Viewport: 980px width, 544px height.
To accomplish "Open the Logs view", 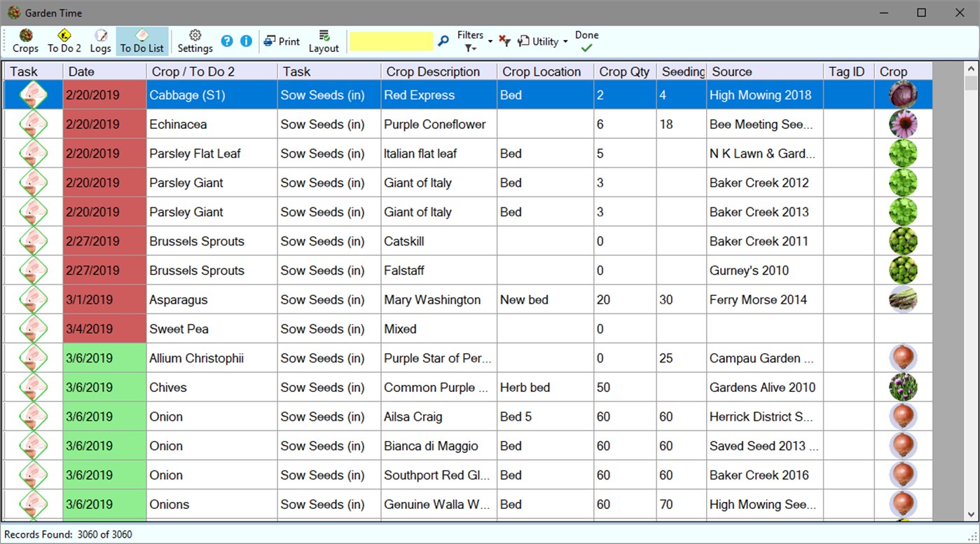I will coord(100,40).
